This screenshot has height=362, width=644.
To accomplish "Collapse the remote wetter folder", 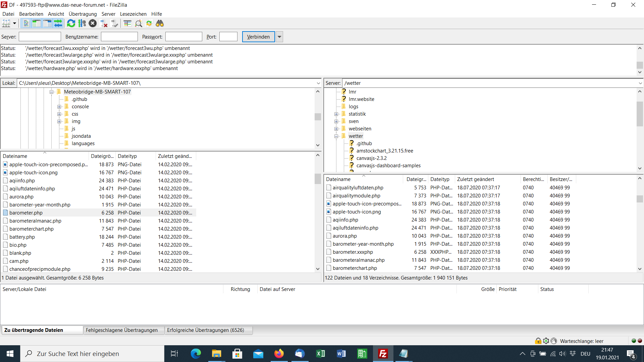I will pos(336,136).
